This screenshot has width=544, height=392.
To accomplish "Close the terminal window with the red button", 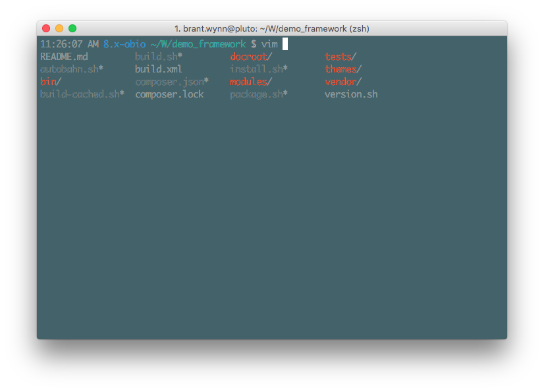I will (x=46, y=28).
